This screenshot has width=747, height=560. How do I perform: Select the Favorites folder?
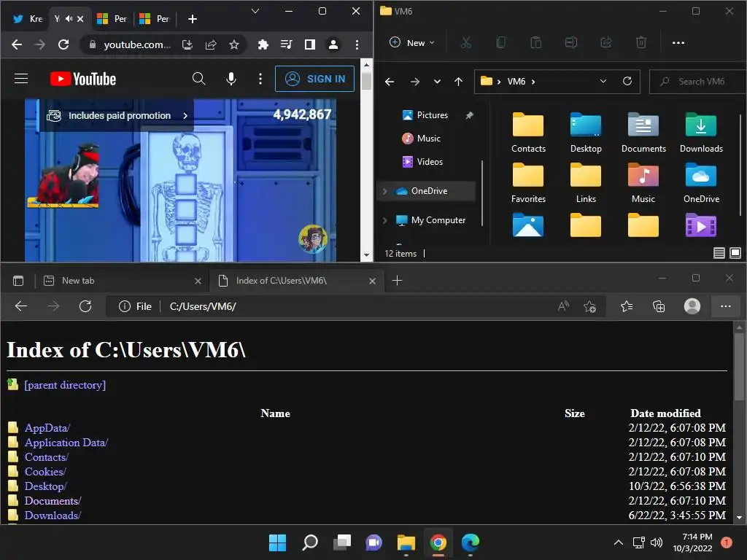pos(528,183)
